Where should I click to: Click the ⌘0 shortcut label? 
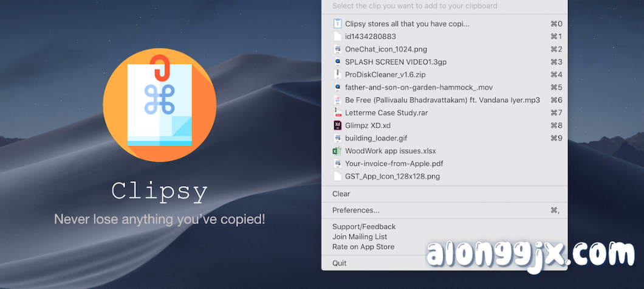(x=556, y=24)
